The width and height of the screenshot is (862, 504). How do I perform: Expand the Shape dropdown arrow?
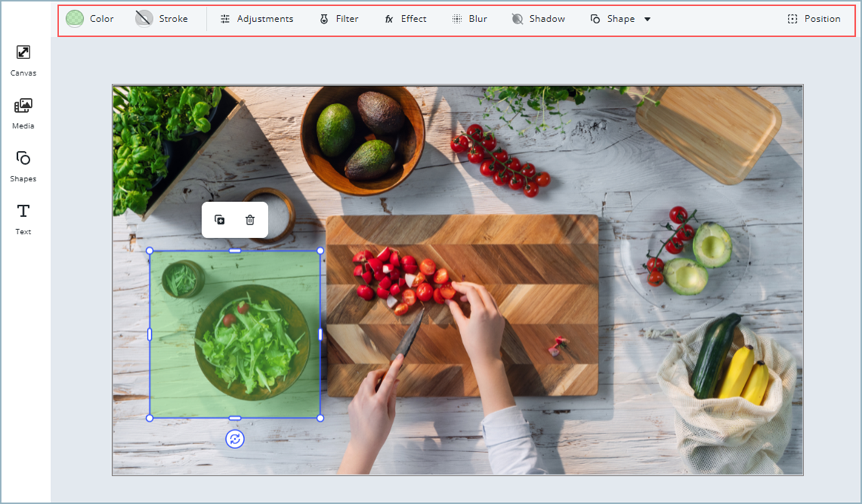[x=647, y=19]
